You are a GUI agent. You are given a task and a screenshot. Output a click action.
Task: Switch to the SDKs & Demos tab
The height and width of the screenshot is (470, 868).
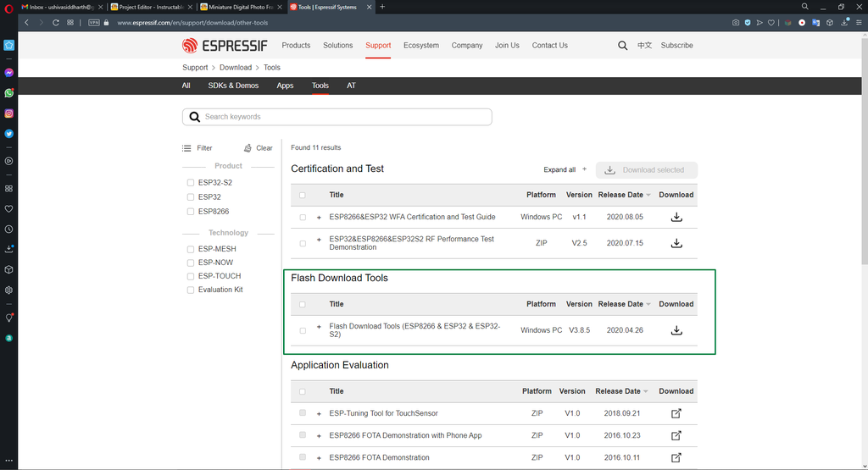coord(233,86)
